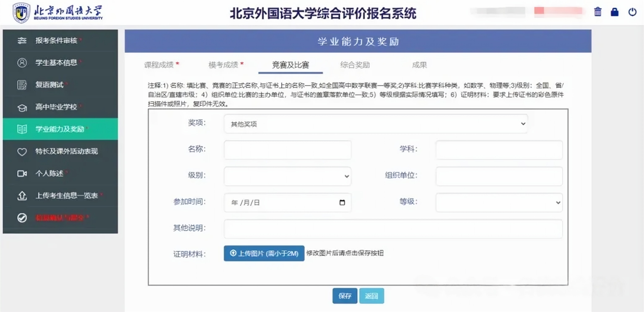
Task: Click the 学业能力及奖励 panel header
Action: click(358, 41)
